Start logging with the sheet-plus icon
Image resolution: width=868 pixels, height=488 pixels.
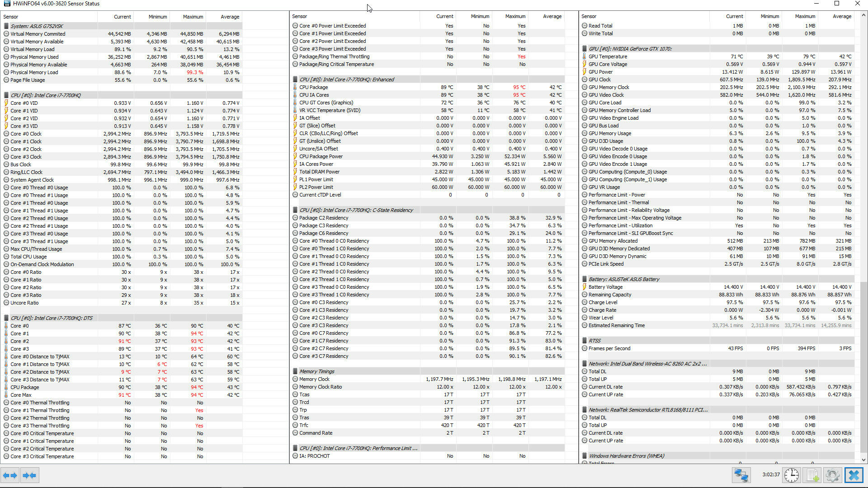812,475
